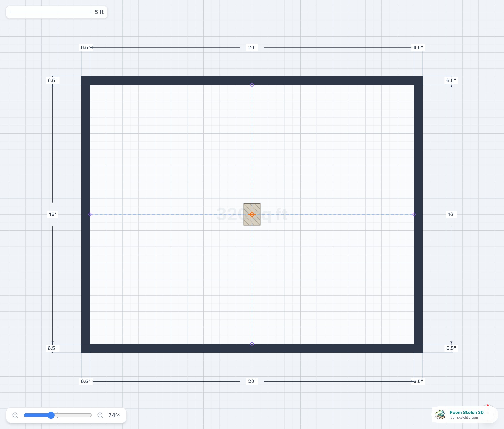Select the left wall midpoint diamond handle
Image resolution: width=504 pixels, height=429 pixels.
90,214
